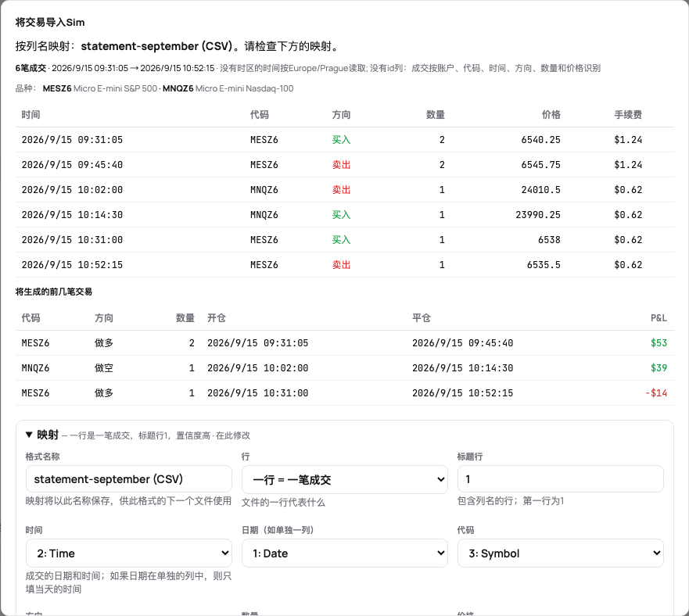The height and width of the screenshot is (616, 689).
Task: Click the MNQZ6 instrument label in 品种 line
Action: coord(178,89)
